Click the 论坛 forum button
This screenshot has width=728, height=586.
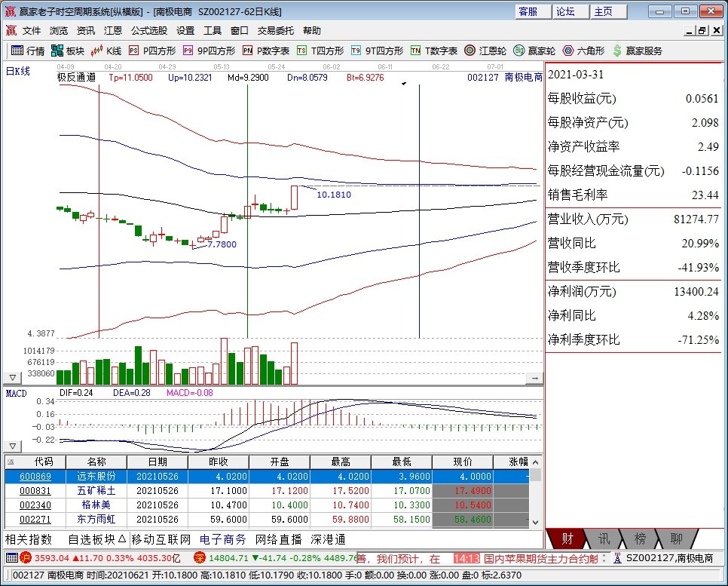pyautogui.click(x=570, y=11)
